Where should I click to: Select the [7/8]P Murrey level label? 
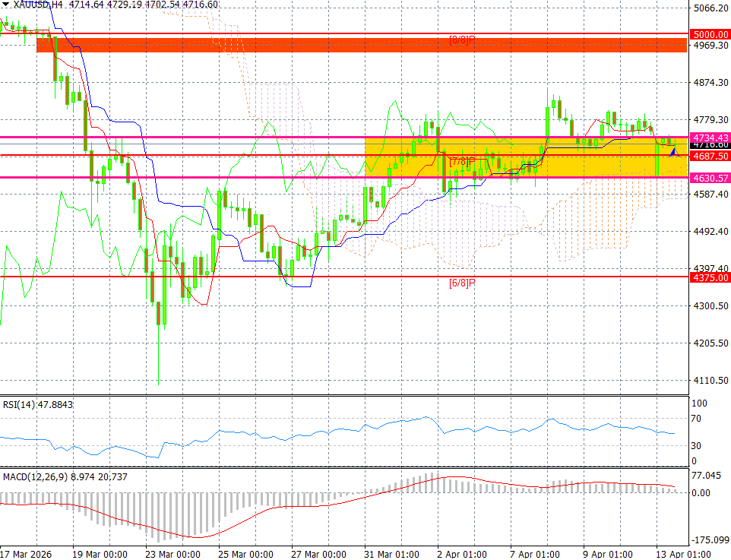[x=462, y=162]
